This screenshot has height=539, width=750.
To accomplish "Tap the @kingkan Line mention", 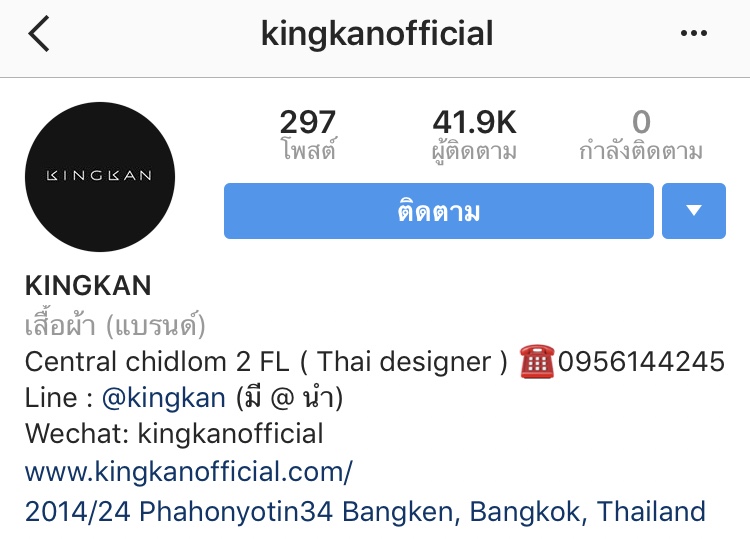I will coord(164,398).
